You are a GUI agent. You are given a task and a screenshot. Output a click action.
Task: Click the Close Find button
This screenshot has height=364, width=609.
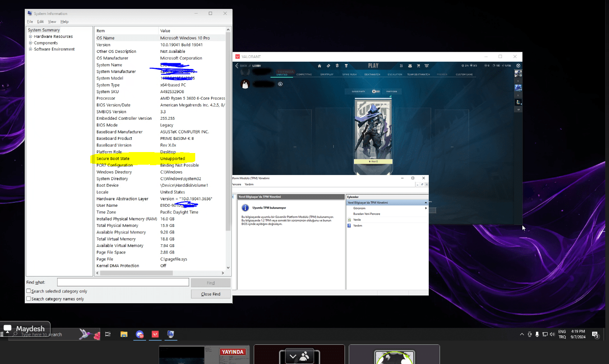(x=211, y=294)
